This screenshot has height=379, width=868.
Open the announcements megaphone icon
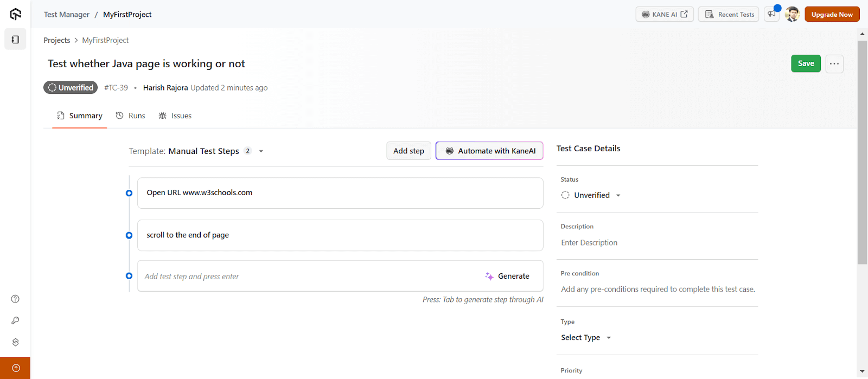pos(771,14)
